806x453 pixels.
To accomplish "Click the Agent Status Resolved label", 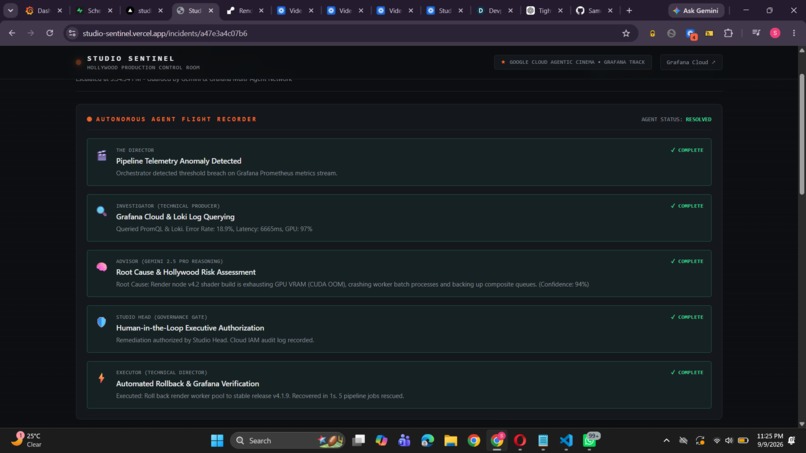I will click(676, 119).
